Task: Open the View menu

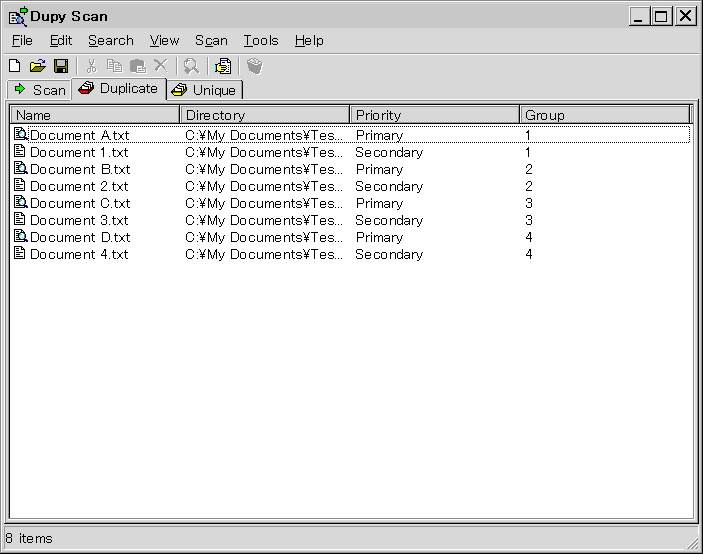Action: coord(164,41)
